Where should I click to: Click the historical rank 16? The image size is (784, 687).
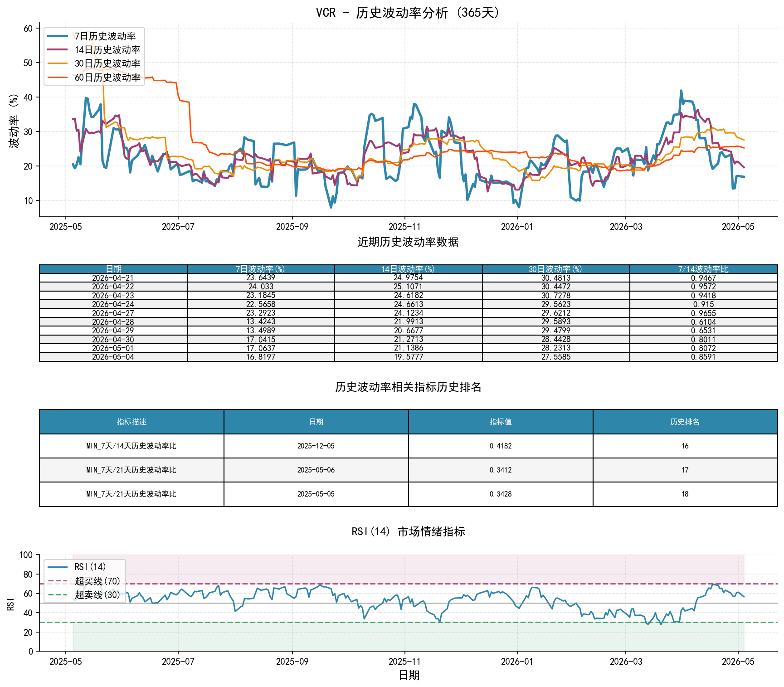click(x=685, y=446)
